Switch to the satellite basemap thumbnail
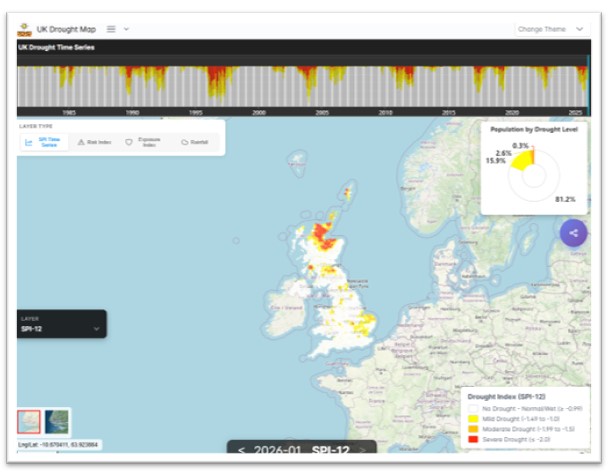Screen dimensions: 611x476 pos(58,422)
